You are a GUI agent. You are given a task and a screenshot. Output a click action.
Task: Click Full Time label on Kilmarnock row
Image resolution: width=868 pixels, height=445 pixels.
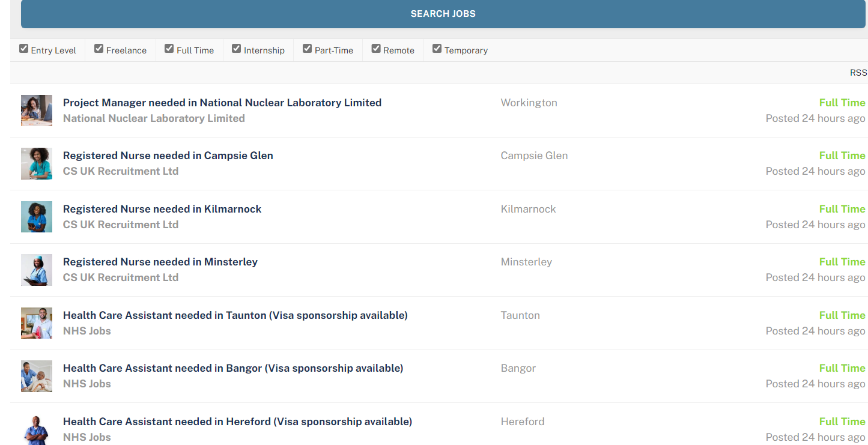[842, 209]
